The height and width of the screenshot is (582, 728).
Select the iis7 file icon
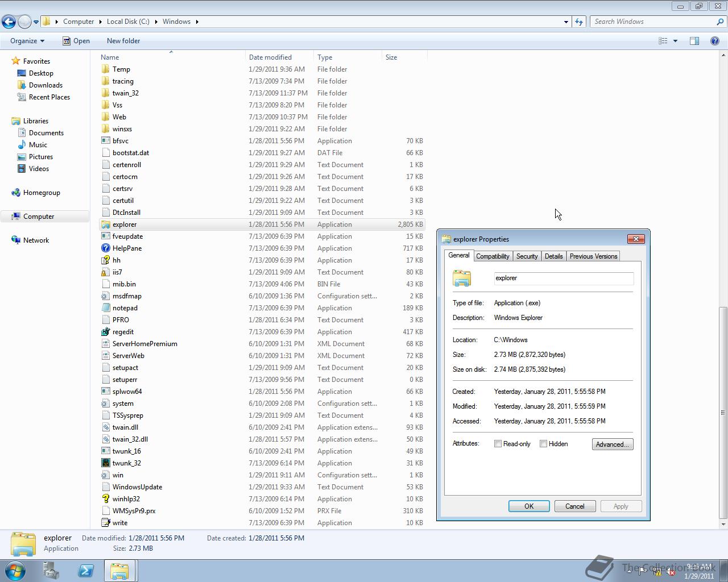click(105, 272)
